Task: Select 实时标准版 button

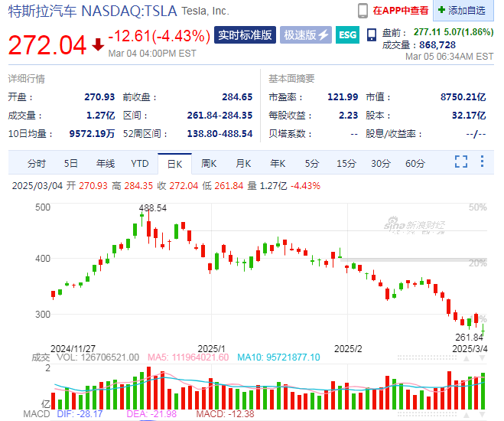Action: pos(245,34)
